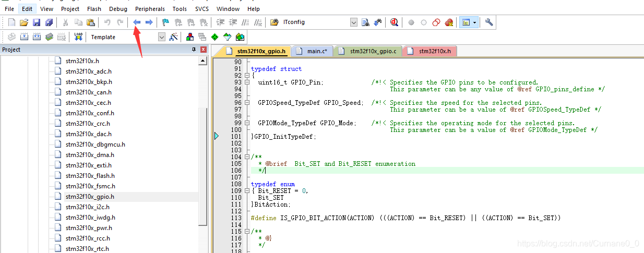Collapse the comment block at line 104
Viewport: 644px width, 253px height.
[x=246, y=157]
